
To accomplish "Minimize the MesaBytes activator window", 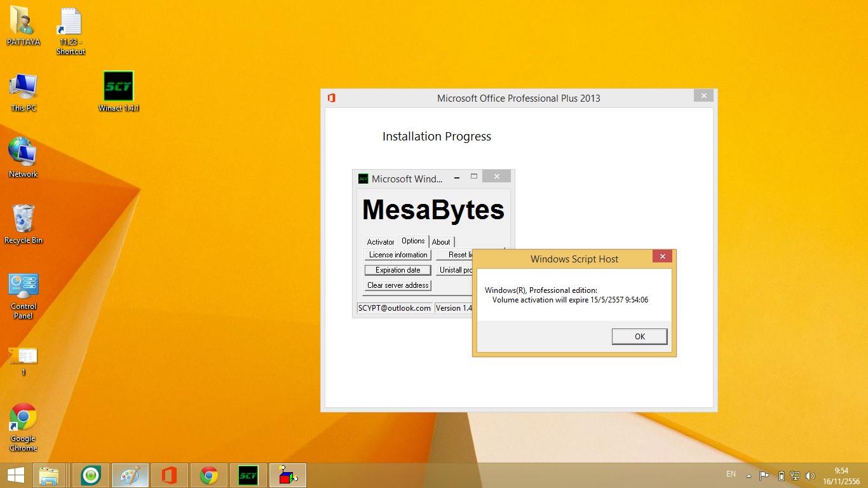I will coord(457,177).
